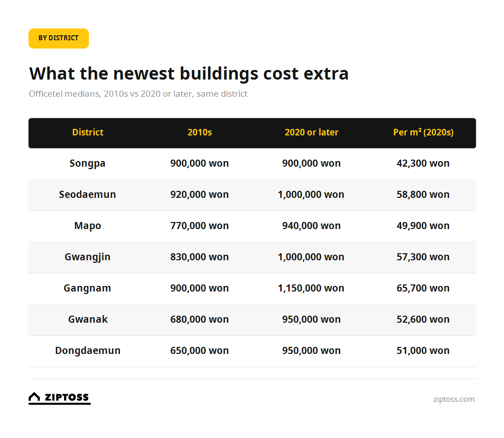This screenshot has width=504, height=438.
Task: Click the District column header
Action: tap(88, 132)
